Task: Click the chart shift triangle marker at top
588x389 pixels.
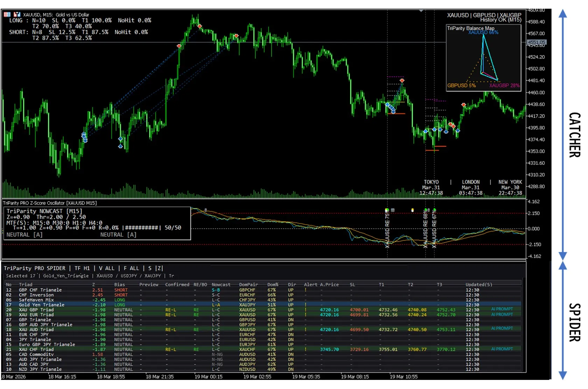Action: (x=421, y=11)
